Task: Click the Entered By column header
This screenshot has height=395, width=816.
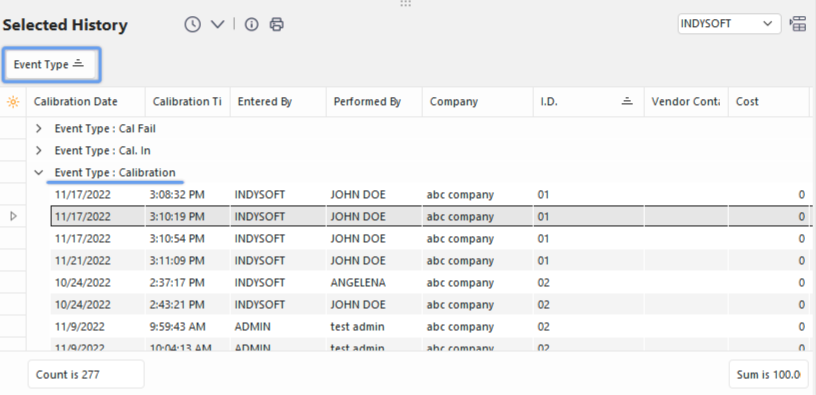Action: [x=278, y=102]
